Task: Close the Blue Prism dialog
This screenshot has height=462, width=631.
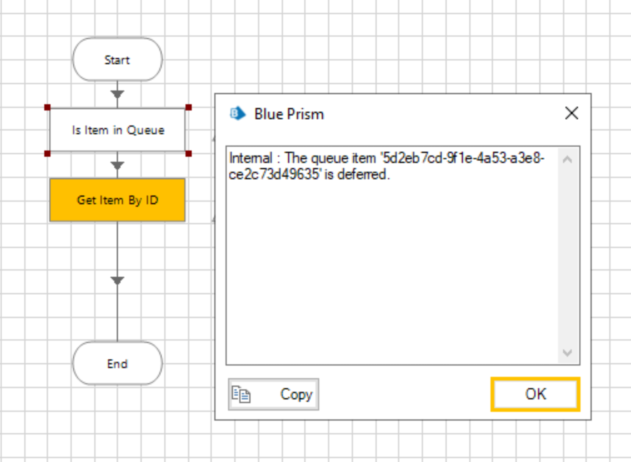Action: click(571, 113)
